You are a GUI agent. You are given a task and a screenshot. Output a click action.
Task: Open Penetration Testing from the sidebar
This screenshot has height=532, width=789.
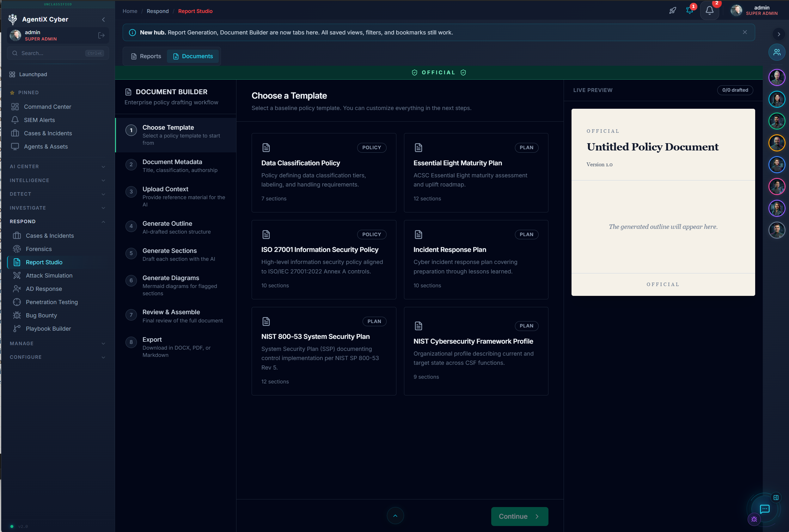[x=52, y=302]
